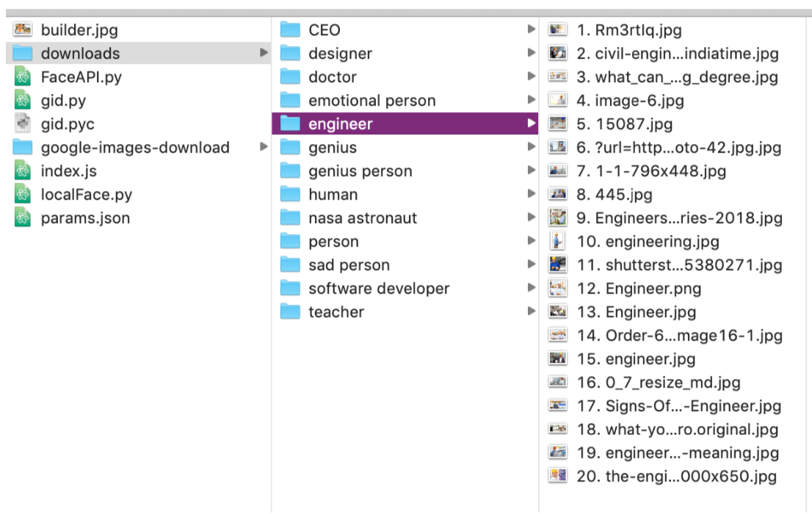Expand the emotional person folder arrow
Screen dimensions: 812x514
(531, 100)
